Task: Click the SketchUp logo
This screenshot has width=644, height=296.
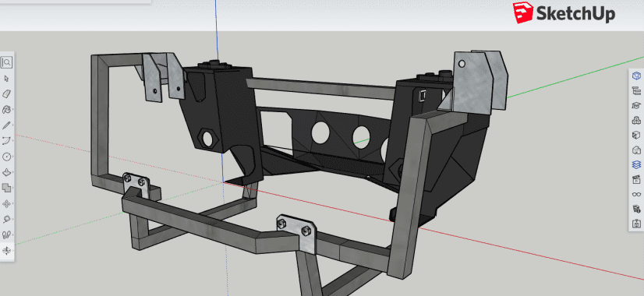Action: pyautogui.click(x=564, y=13)
